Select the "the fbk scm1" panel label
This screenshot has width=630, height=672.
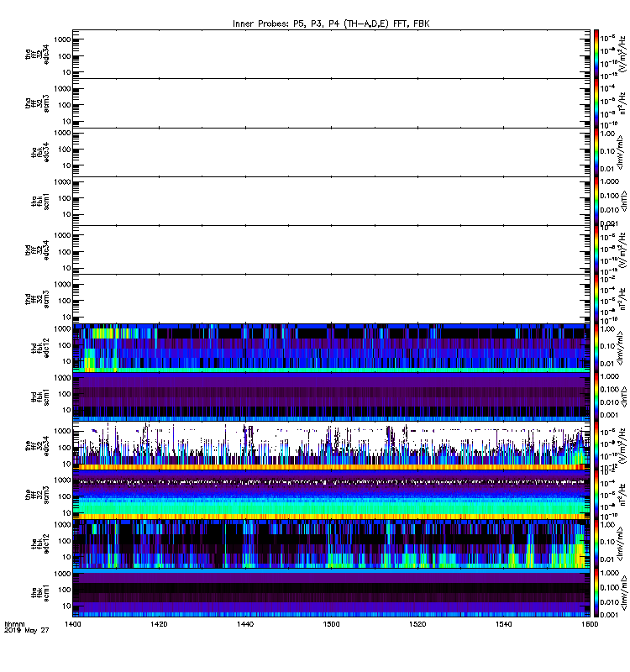(40, 593)
